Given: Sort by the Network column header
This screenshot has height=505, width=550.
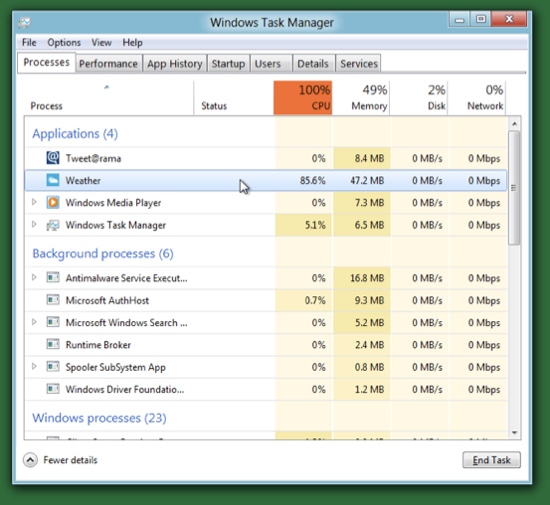Looking at the screenshot, I should [477, 97].
